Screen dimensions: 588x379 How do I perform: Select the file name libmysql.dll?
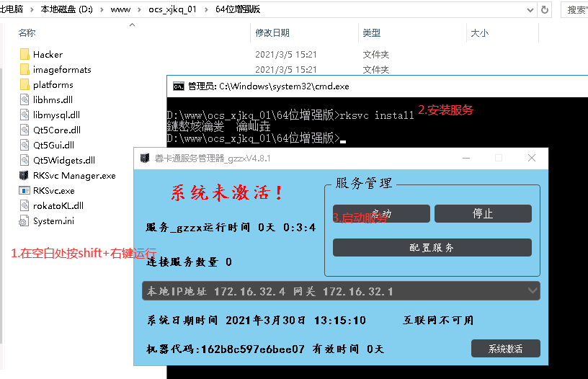point(57,115)
